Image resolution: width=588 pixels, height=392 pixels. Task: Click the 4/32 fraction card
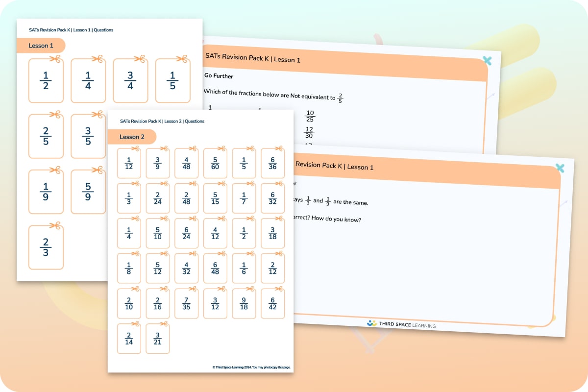tap(186, 269)
